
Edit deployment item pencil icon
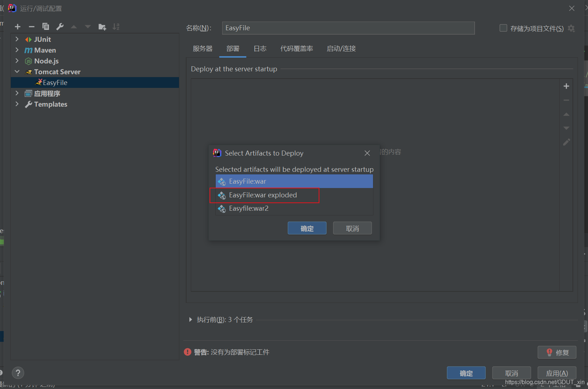coord(566,142)
